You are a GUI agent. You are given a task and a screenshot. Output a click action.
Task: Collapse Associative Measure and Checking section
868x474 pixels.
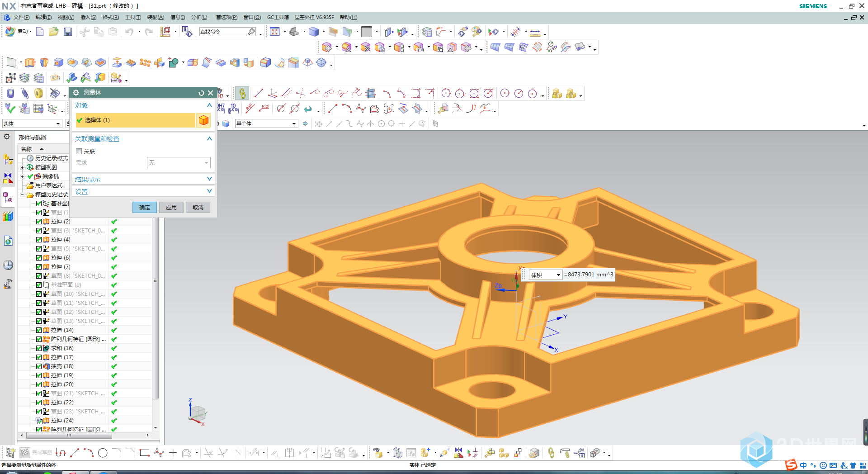(x=209, y=139)
